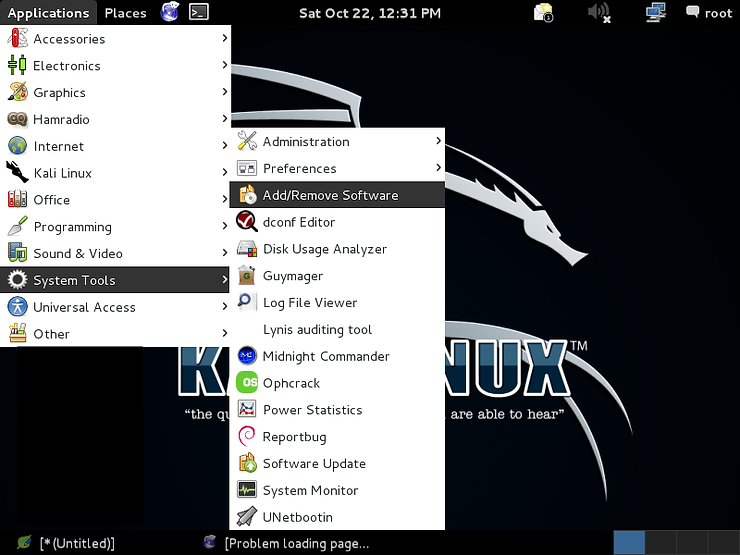The height and width of the screenshot is (555, 740).
Task: Launch Lynis auditing tool entry
Action: tap(337, 329)
